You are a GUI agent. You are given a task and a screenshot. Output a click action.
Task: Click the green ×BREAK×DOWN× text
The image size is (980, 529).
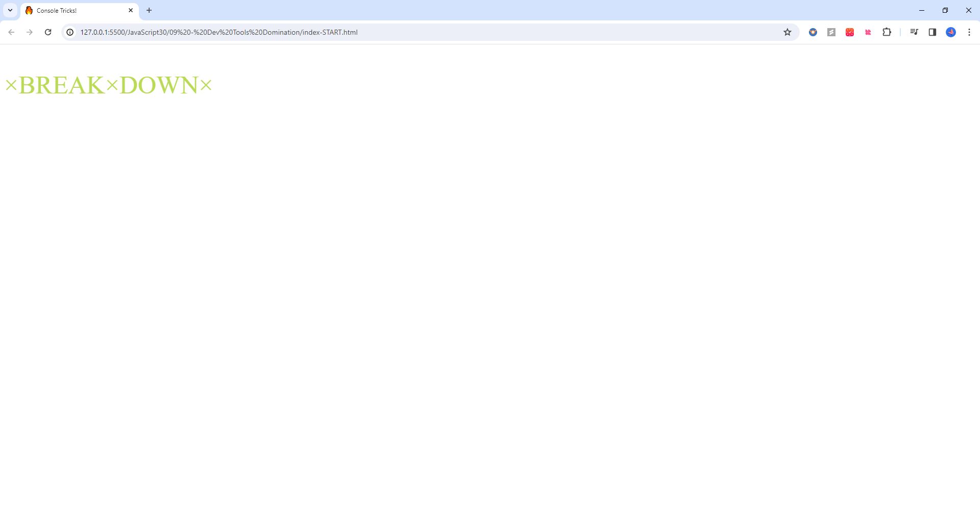click(x=108, y=85)
